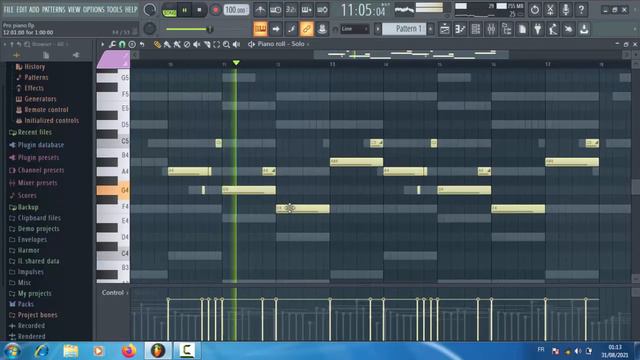
Task: Click the G4 piano key
Action: click(x=113, y=190)
